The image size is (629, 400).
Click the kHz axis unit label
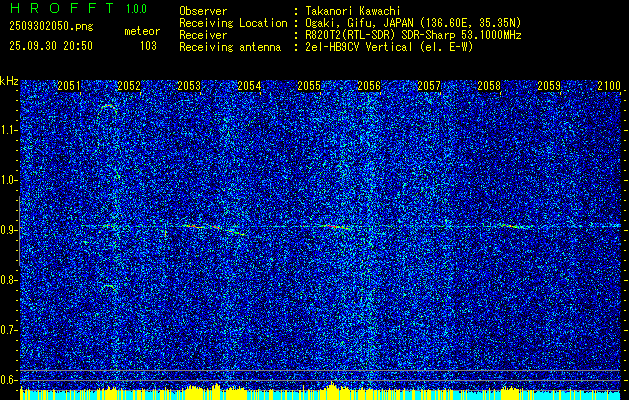[9, 81]
